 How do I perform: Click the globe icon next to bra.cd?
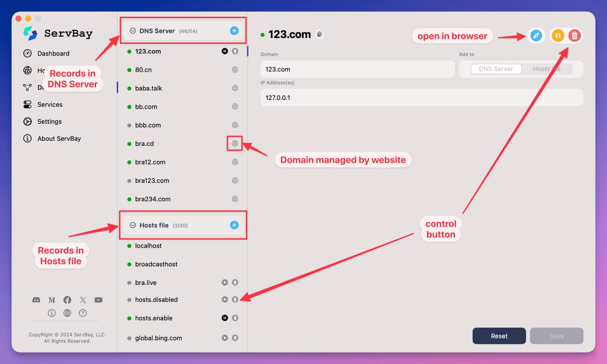235,143
